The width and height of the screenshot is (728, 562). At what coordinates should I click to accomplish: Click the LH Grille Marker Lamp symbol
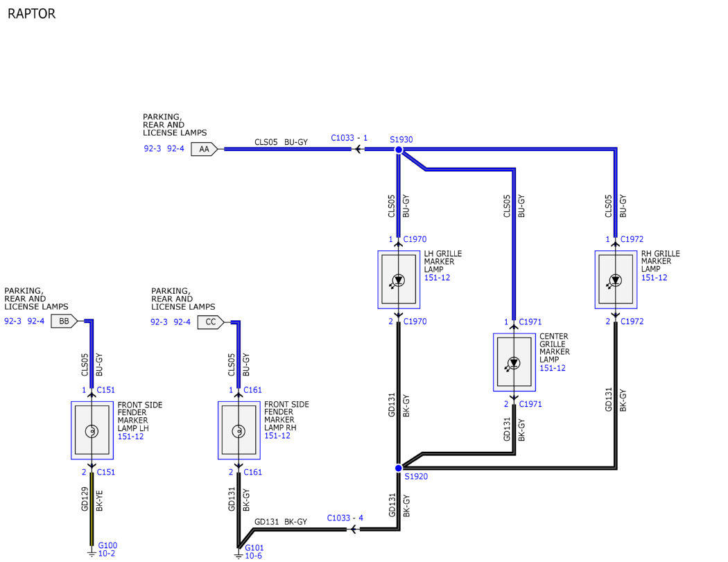(399, 279)
